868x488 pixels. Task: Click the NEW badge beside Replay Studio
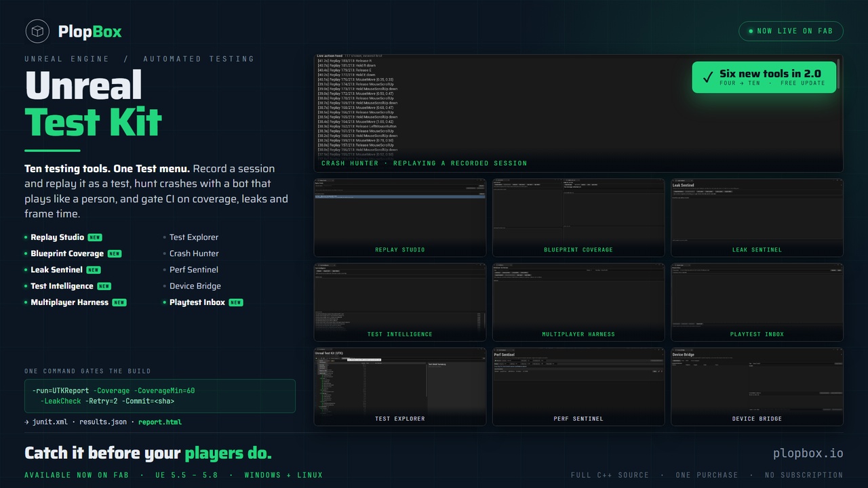[95, 237]
